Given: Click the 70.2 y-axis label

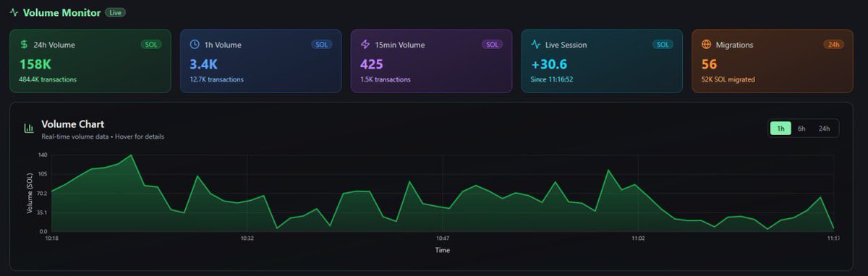Looking at the screenshot, I should pyautogui.click(x=42, y=194).
